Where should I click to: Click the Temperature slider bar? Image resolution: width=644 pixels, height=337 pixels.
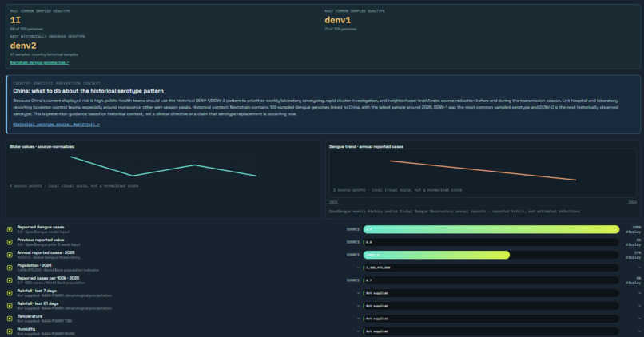[x=491, y=319]
